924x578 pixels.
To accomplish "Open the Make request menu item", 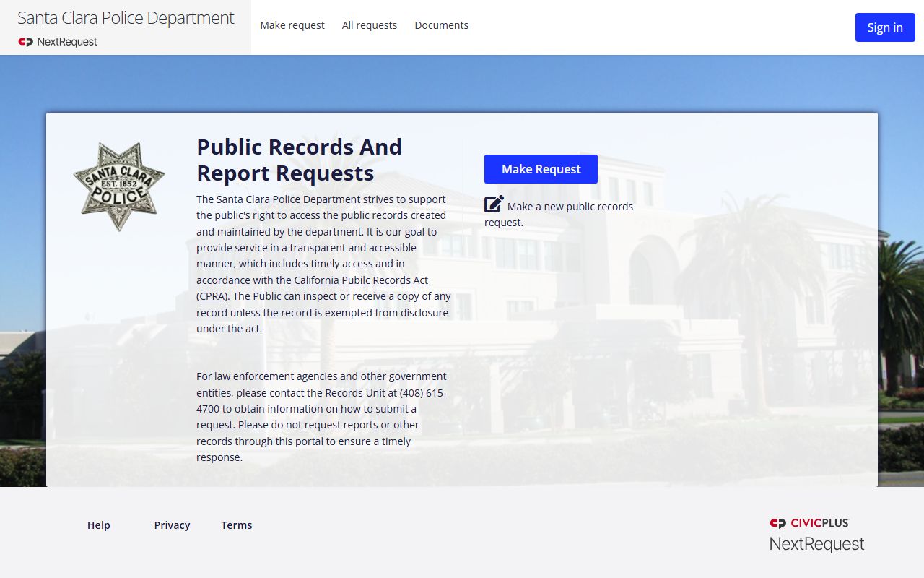I will click(x=292, y=25).
